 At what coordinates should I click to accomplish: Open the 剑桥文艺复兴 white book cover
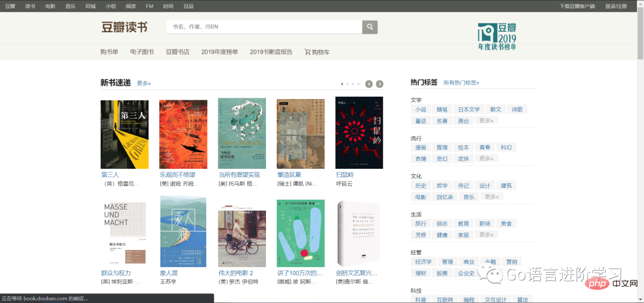click(x=358, y=234)
